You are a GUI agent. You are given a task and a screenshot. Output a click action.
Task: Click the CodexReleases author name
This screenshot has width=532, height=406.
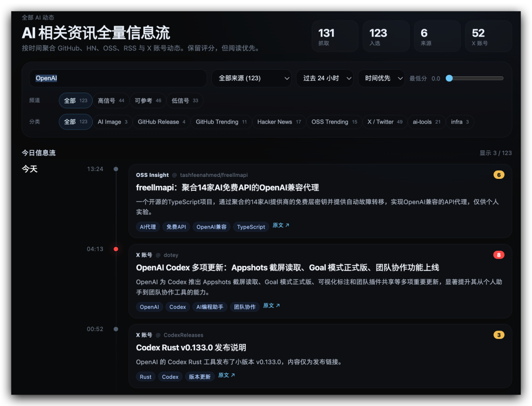click(x=183, y=336)
